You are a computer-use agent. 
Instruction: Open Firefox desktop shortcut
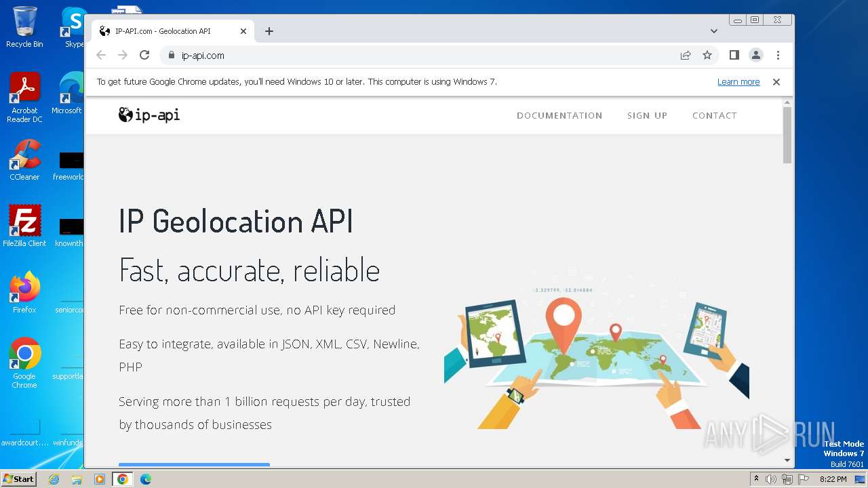pyautogui.click(x=24, y=292)
